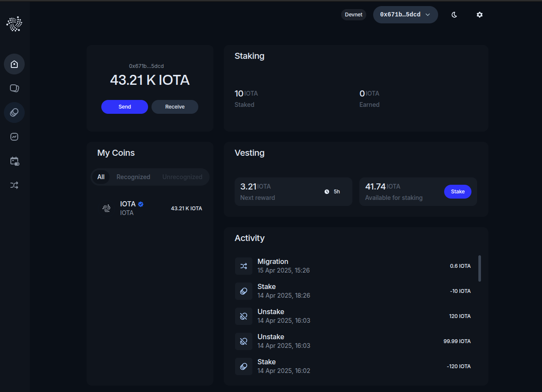This screenshot has height=392, width=542.
Task: Open the settings gear icon
Action: 479,14
